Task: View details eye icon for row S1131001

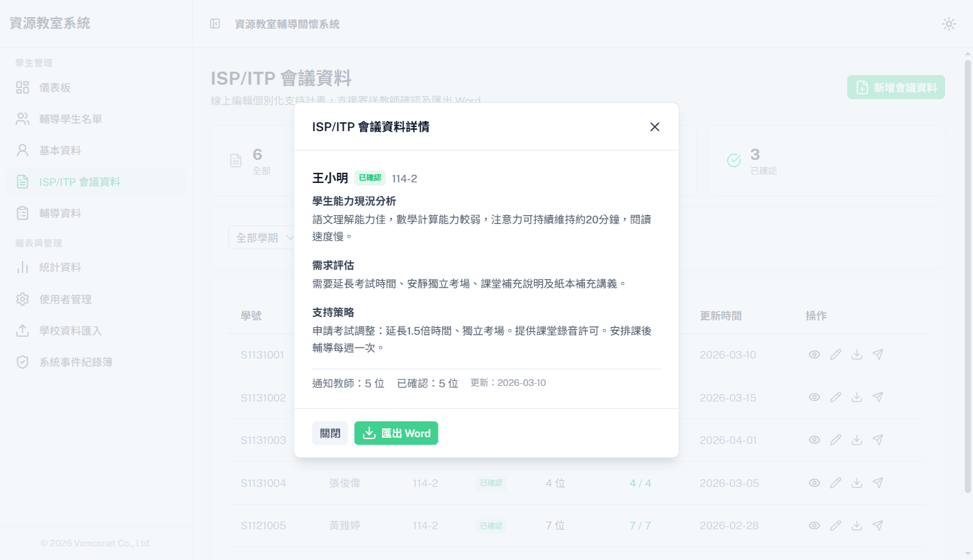Action: click(814, 354)
